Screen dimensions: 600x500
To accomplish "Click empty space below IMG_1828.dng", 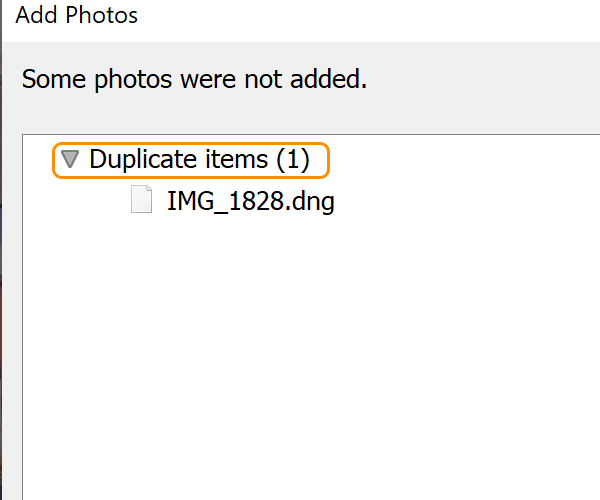I will (x=300, y=350).
